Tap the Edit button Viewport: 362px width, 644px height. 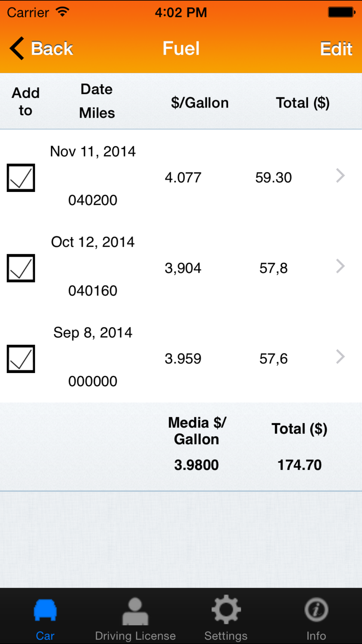[336, 49]
